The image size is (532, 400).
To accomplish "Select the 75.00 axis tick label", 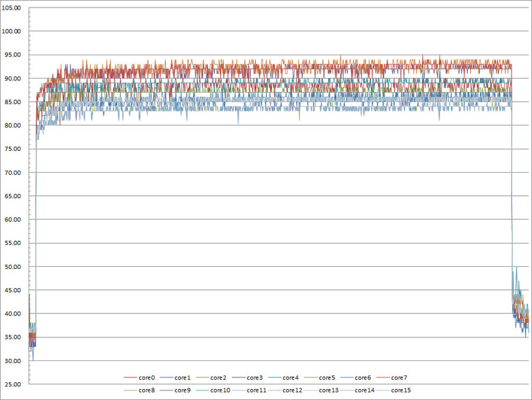I will coord(13,149).
